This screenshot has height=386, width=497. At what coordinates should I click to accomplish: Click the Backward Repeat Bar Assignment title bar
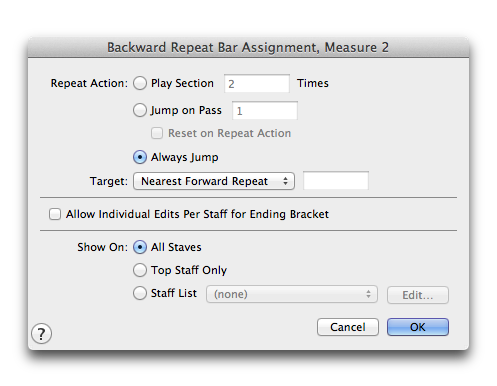coord(248,47)
